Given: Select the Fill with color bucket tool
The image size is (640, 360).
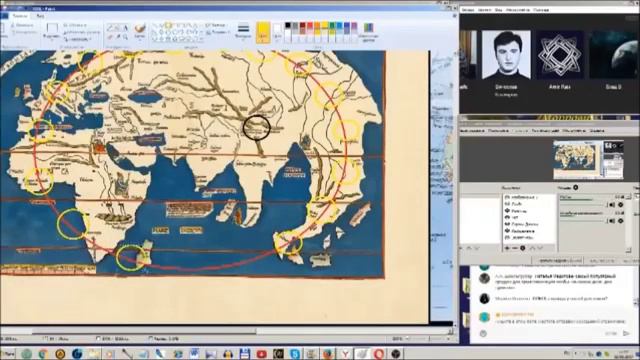Looking at the screenshot, I should pyautogui.click(x=118, y=28).
